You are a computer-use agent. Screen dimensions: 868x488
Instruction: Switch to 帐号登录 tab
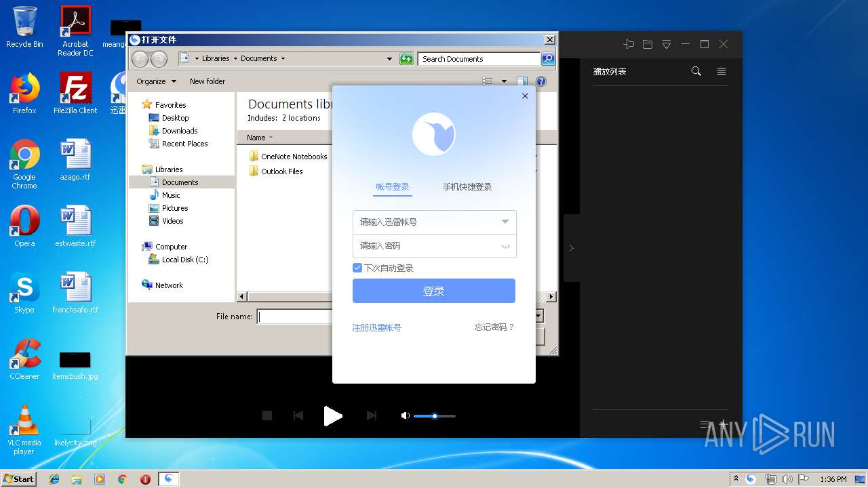[x=393, y=187]
